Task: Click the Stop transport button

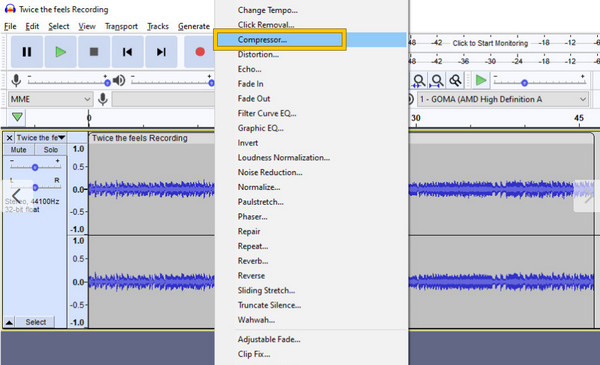Action: click(94, 52)
